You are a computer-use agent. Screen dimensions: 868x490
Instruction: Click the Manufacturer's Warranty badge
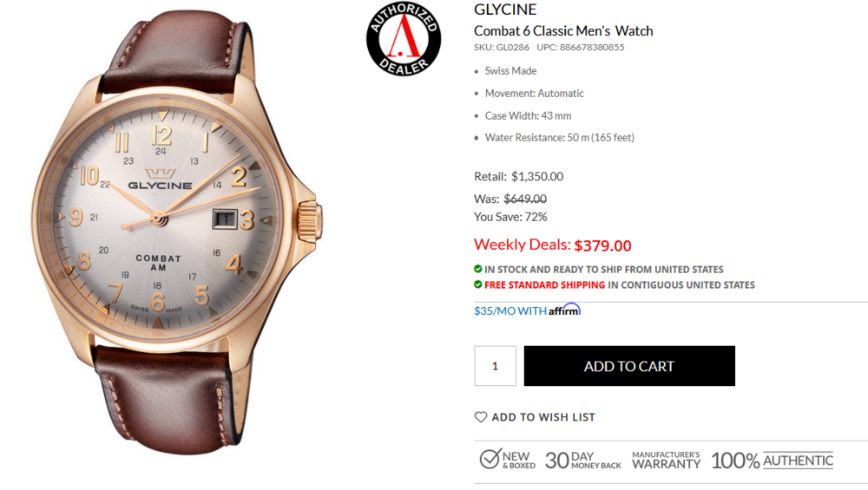pyautogui.click(x=666, y=461)
